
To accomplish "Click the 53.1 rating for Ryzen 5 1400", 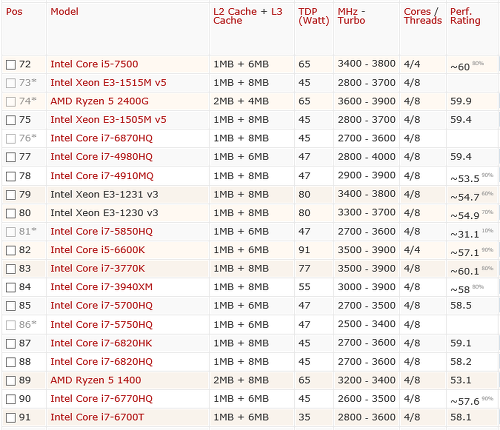I will point(461,380).
